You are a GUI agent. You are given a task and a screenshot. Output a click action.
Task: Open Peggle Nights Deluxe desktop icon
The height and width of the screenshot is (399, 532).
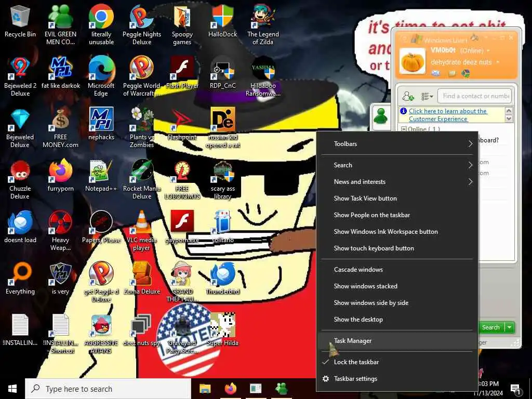(142, 25)
